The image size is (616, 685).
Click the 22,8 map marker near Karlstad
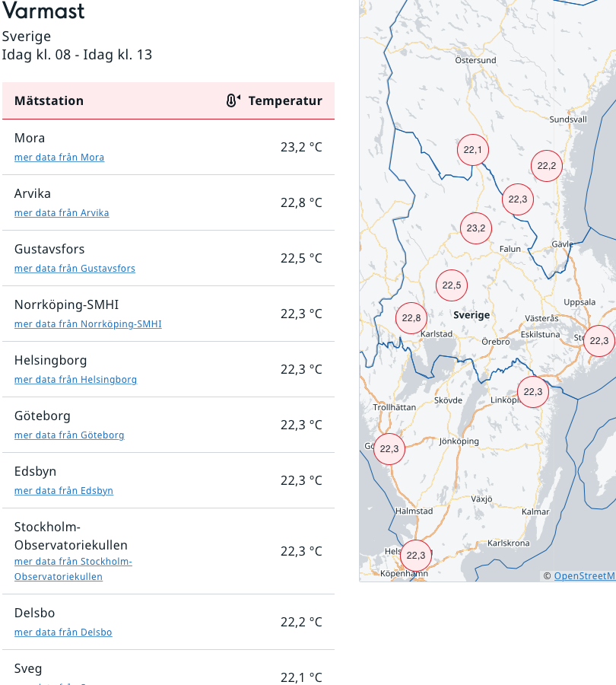pyautogui.click(x=411, y=318)
